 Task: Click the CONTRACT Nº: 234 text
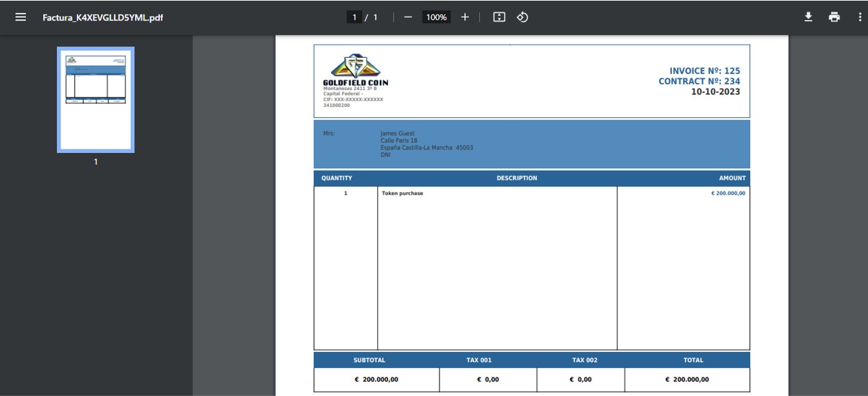[699, 81]
